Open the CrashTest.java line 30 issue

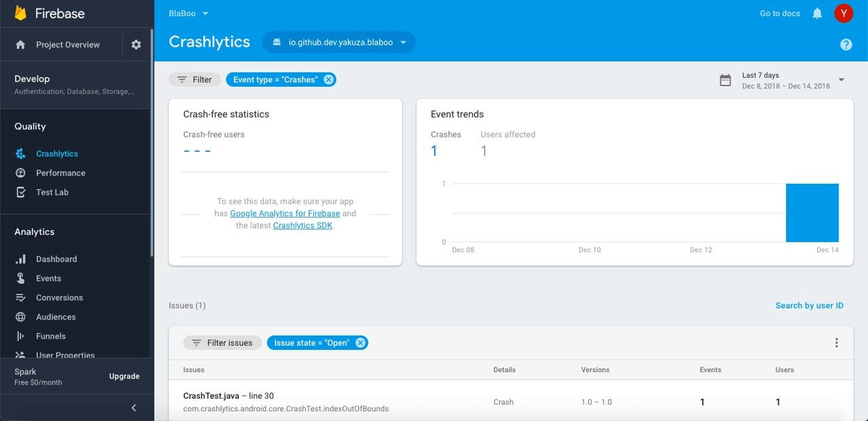(x=227, y=395)
